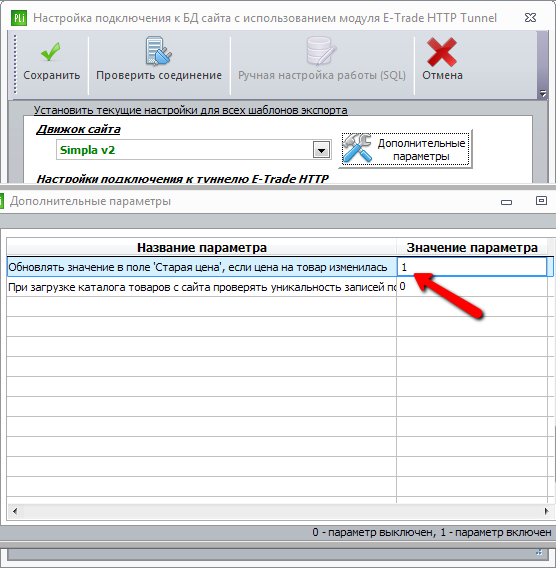Click the resize grip in bottom right corner

click(539, 552)
